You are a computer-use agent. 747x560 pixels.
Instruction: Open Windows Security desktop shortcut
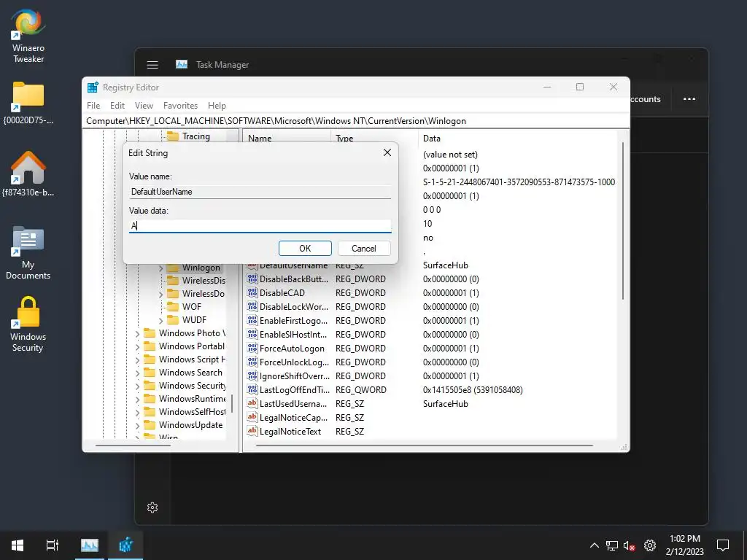[28, 324]
